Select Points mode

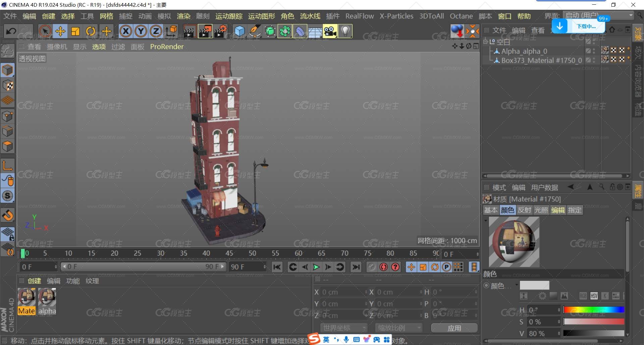(x=8, y=116)
